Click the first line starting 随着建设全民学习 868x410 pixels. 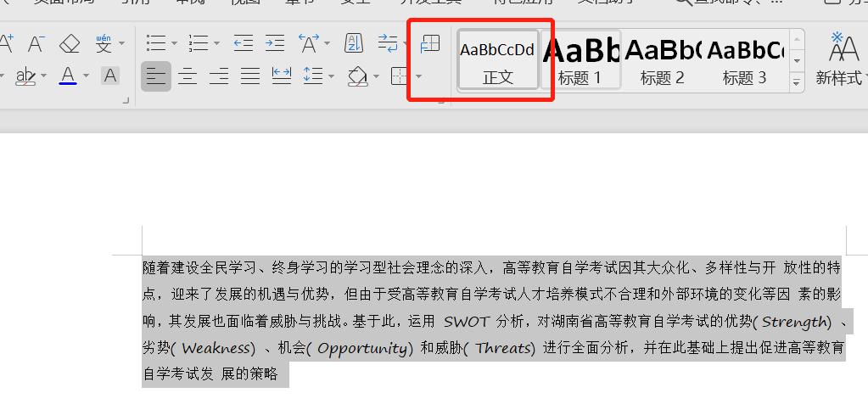click(491, 269)
